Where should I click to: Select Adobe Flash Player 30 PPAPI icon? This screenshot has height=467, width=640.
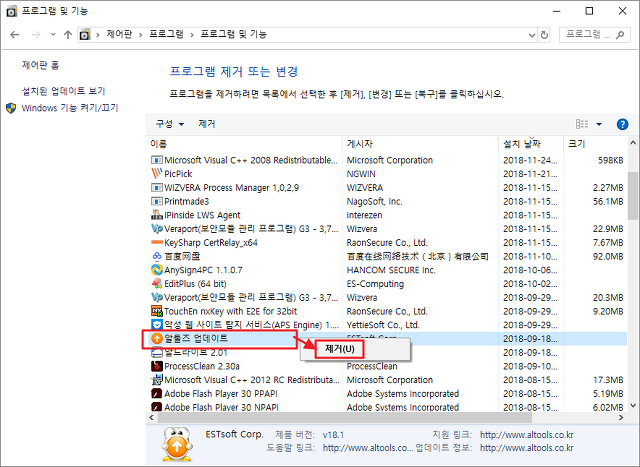pyautogui.click(x=157, y=394)
